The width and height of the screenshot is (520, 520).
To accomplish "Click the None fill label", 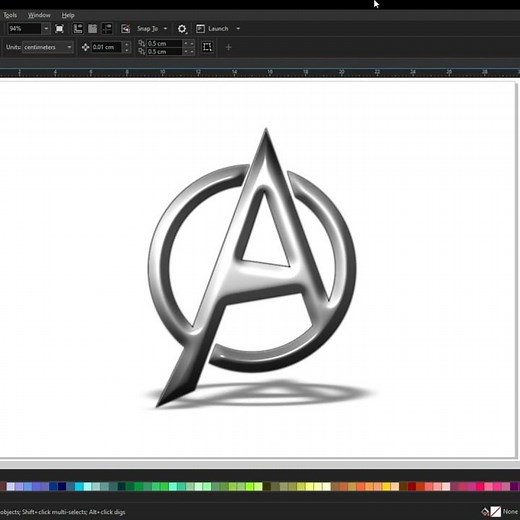I will coord(511,511).
